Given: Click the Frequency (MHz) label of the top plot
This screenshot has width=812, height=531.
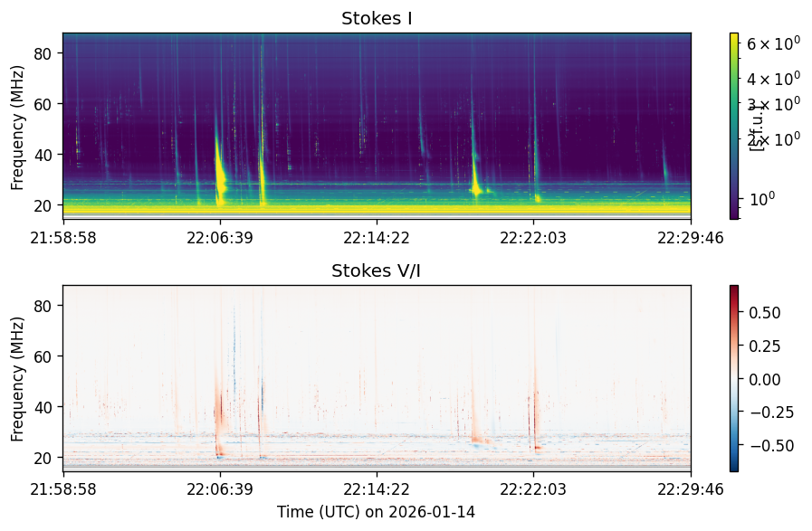Looking at the screenshot, I should pos(17,128).
